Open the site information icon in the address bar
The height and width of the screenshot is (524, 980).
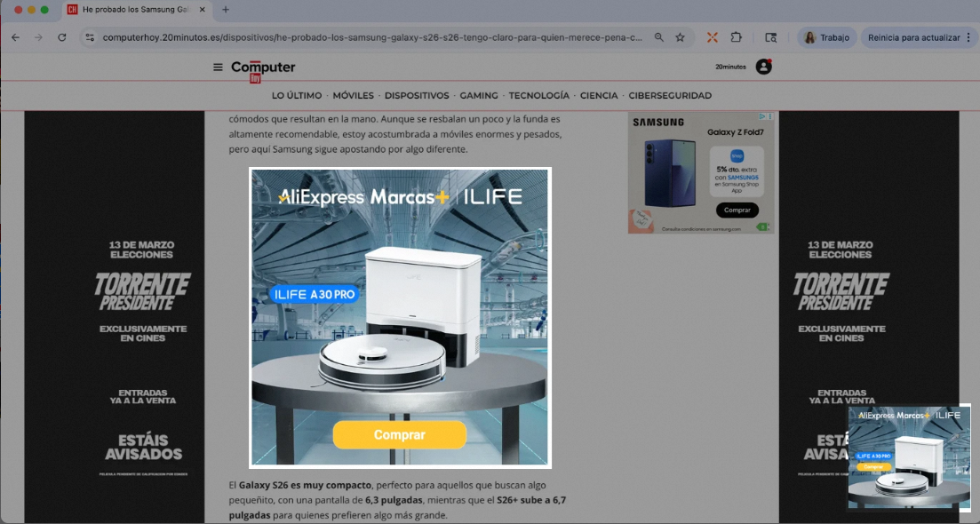(x=90, y=37)
